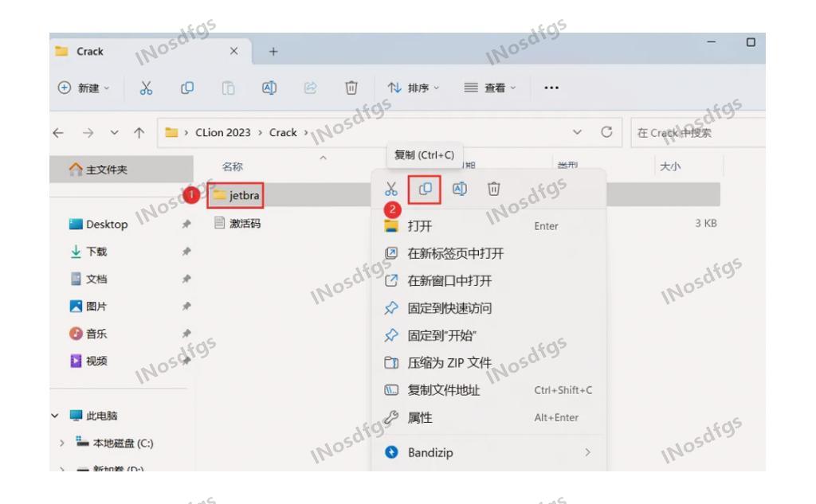Screen dimensions: 816x504
Task: Click the Copy icon in the top toolbar
Action: coord(186,88)
